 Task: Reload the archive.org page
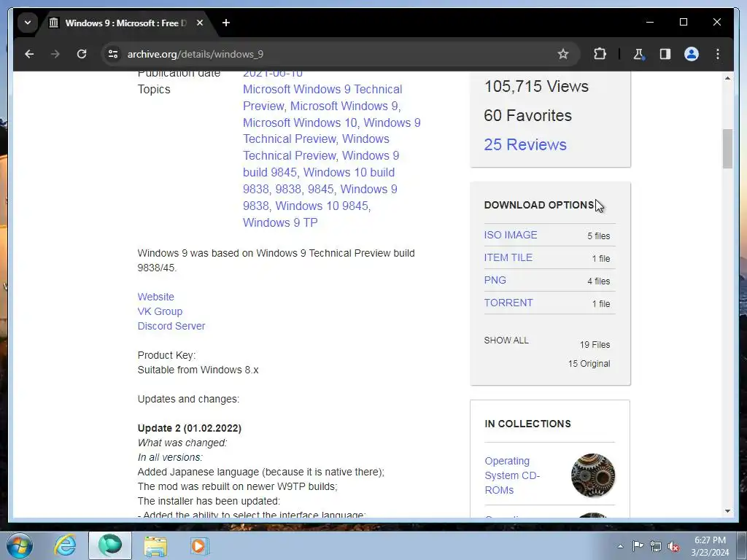tap(82, 54)
